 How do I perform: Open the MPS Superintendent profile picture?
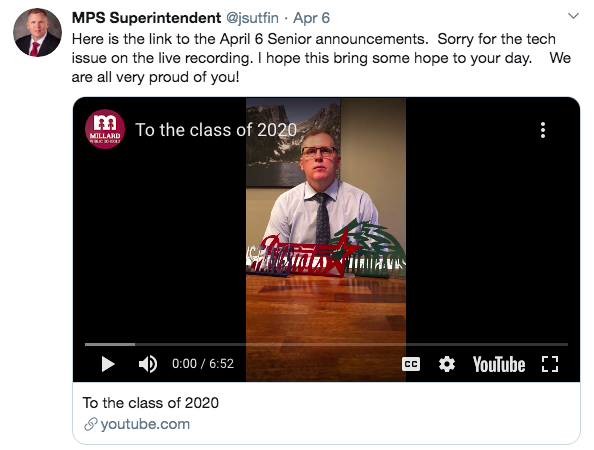[38, 33]
